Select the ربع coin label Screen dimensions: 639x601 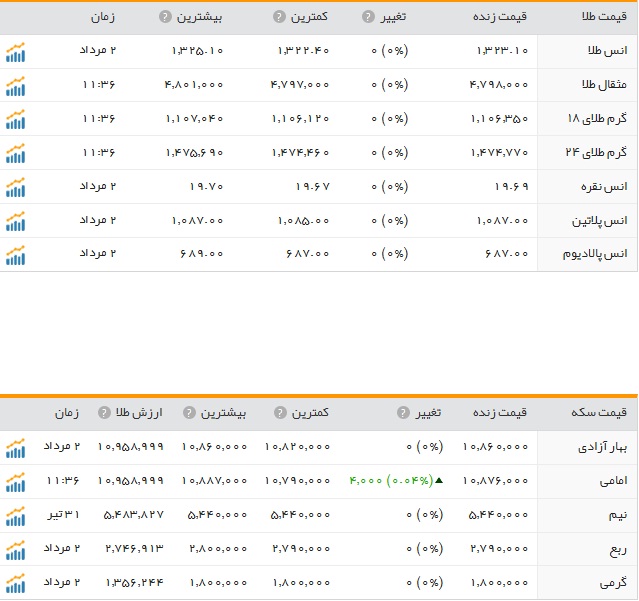(618, 550)
